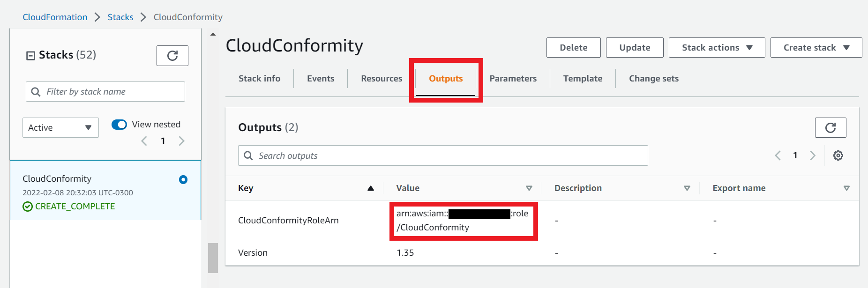Click the stack creation timestamp 2022-02-08
This screenshot has height=288, width=868.
pos(78,193)
